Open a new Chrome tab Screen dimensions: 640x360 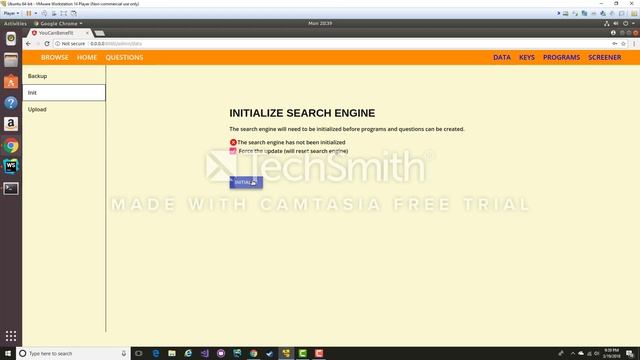pos(99,33)
